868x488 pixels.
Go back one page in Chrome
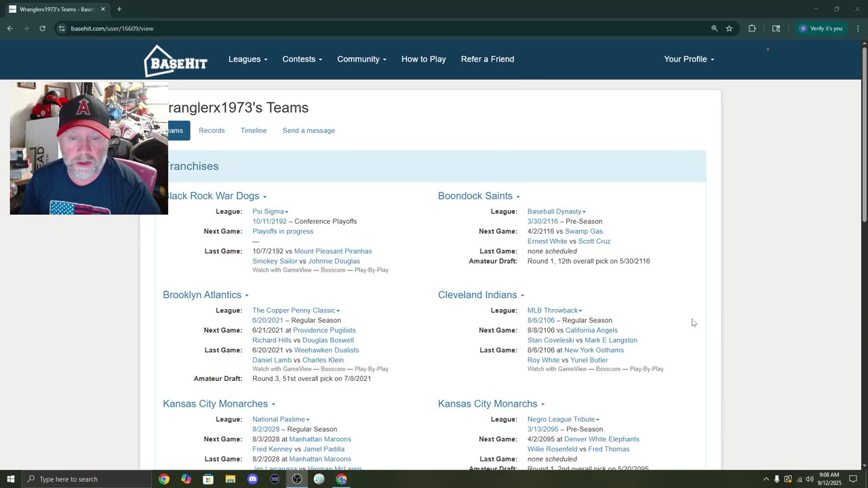(x=10, y=28)
